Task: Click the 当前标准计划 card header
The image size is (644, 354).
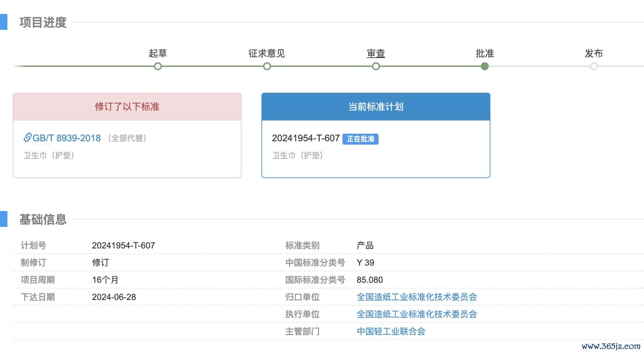Action: coord(376,106)
